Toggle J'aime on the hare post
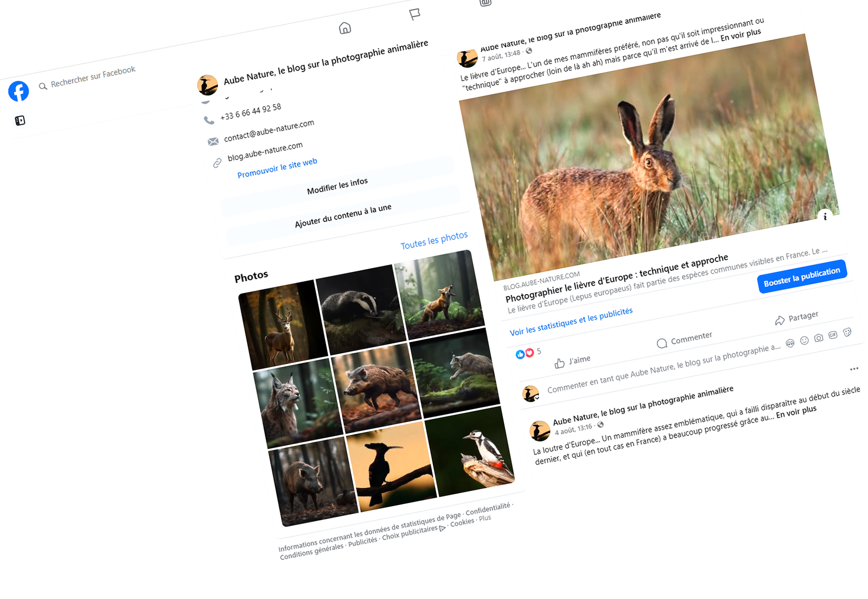Image resolution: width=868 pixels, height=599 pixels. (x=572, y=359)
